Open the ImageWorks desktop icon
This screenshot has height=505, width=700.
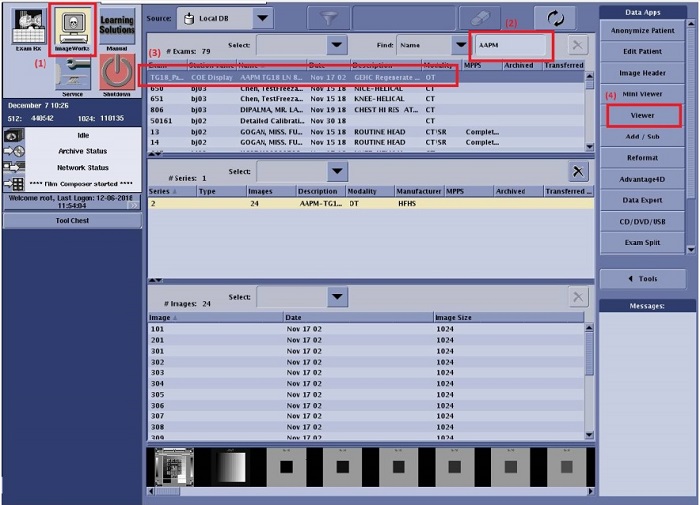pyautogui.click(x=72, y=28)
